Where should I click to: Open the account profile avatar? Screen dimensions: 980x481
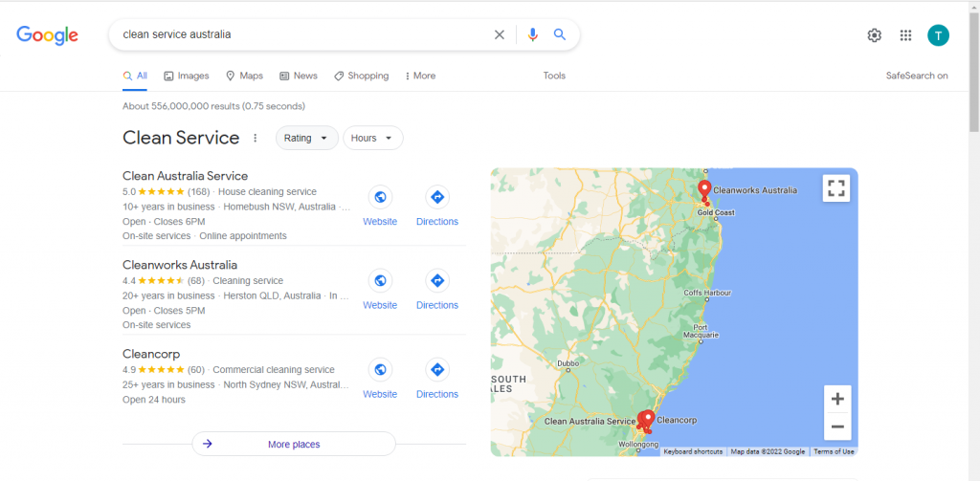coord(938,35)
